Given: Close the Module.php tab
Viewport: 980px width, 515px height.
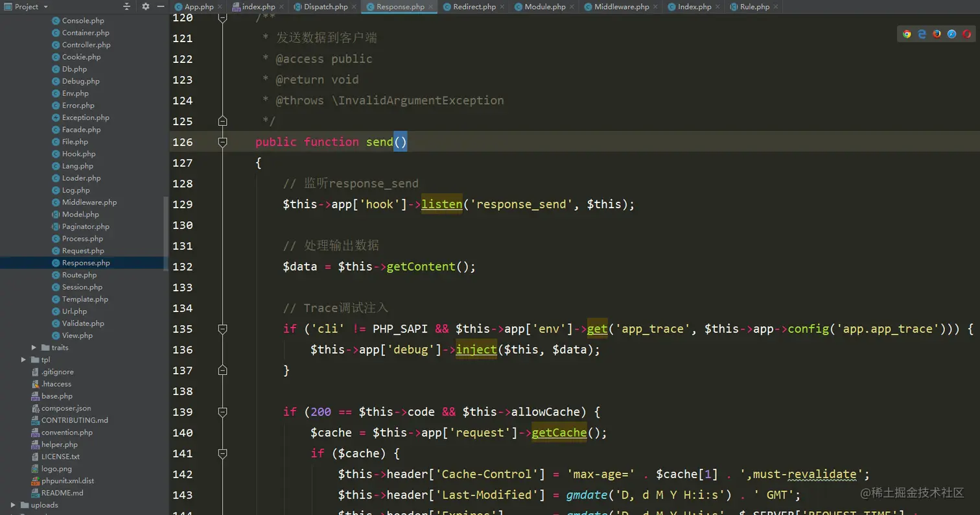Looking at the screenshot, I should 571,6.
